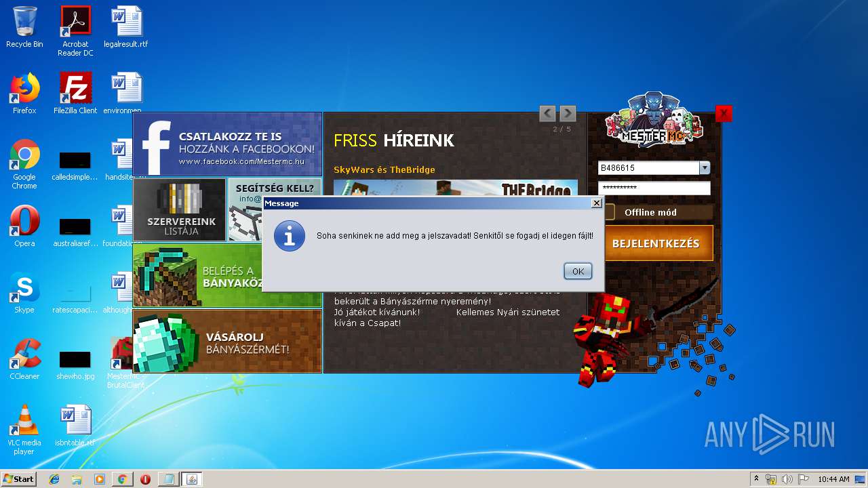
Task: Launch Firefox from the desktop
Action: point(24,94)
